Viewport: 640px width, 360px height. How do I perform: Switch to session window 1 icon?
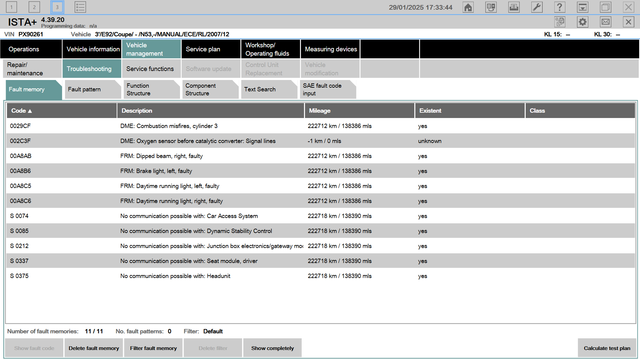click(x=11, y=7)
